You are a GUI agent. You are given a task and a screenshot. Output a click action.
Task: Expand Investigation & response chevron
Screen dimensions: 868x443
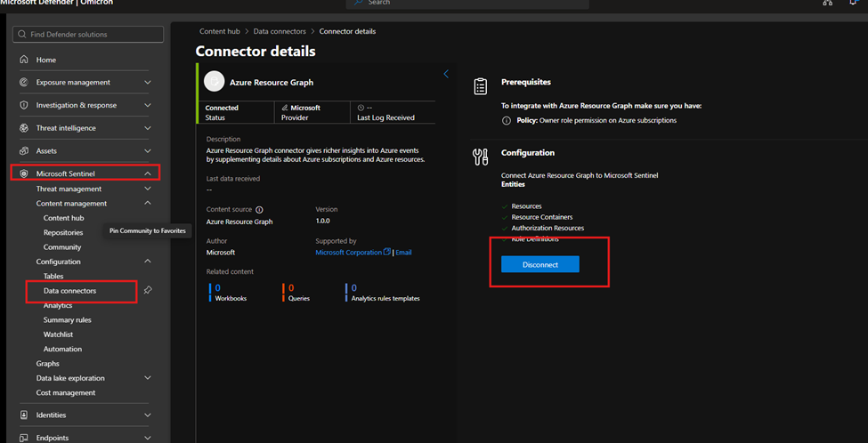click(147, 105)
